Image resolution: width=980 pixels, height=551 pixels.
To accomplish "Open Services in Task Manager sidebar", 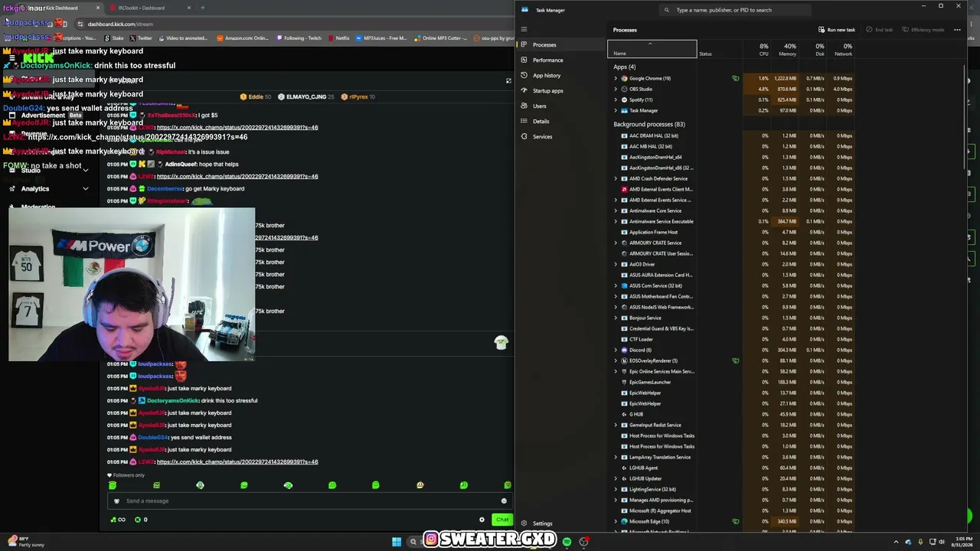I will pyautogui.click(x=561, y=136).
